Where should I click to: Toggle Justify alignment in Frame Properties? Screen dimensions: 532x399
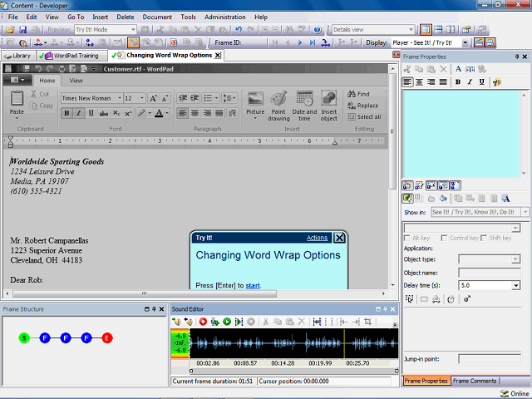coord(443,82)
